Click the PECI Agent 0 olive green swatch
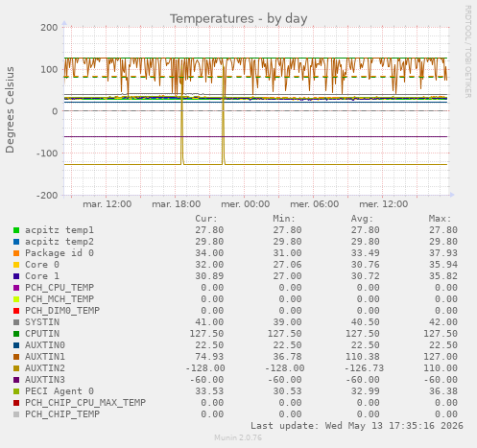Screen dimensions: 477x448 tap(16, 391)
